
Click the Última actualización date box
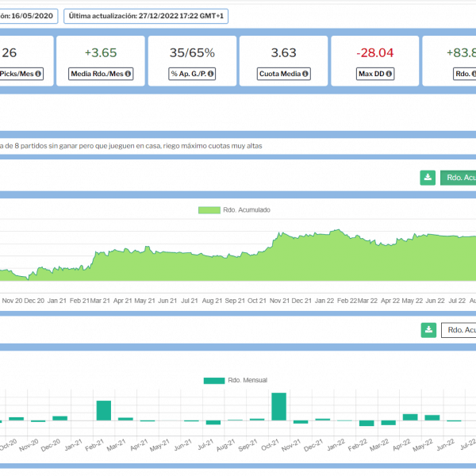(x=146, y=16)
